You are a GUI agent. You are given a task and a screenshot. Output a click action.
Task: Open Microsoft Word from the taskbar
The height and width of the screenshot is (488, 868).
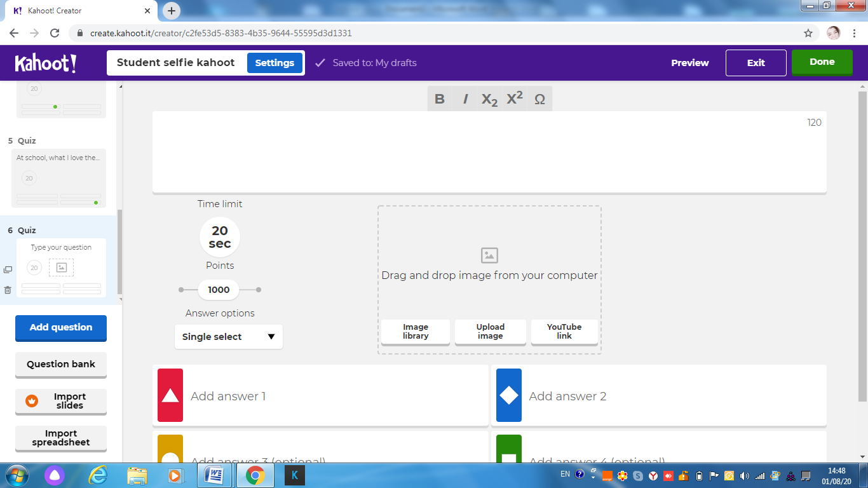214,475
